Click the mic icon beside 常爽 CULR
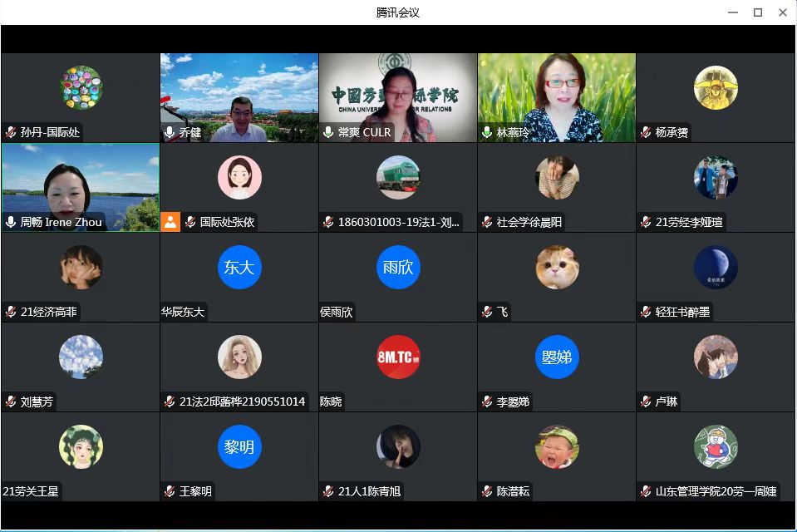Image resolution: width=797 pixels, height=532 pixels. [x=328, y=132]
